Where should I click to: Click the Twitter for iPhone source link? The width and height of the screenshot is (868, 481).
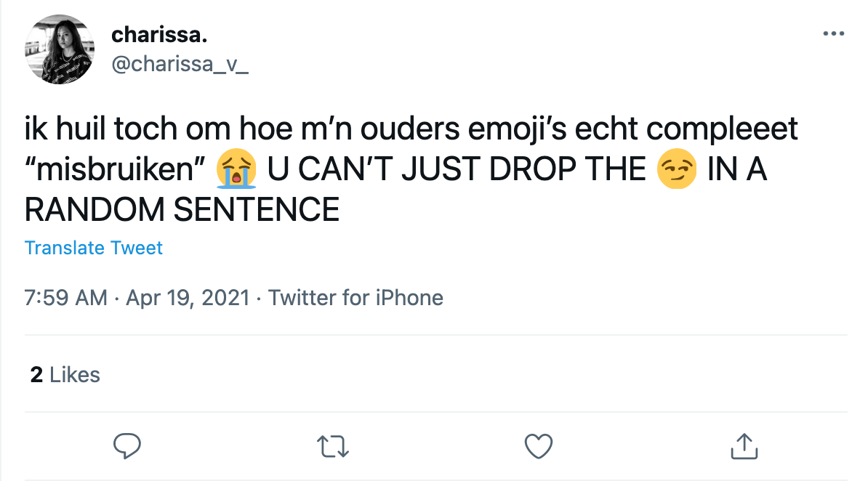356,297
